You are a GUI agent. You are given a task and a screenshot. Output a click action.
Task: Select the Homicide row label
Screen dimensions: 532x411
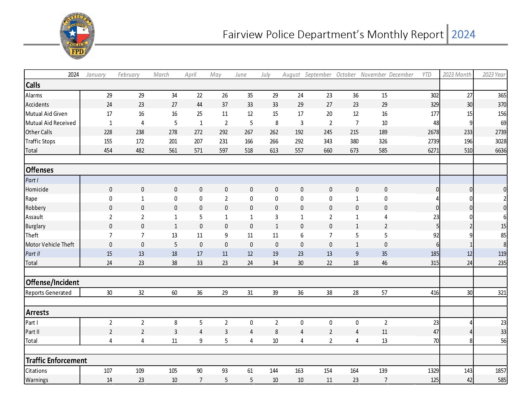click(x=37, y=190)
